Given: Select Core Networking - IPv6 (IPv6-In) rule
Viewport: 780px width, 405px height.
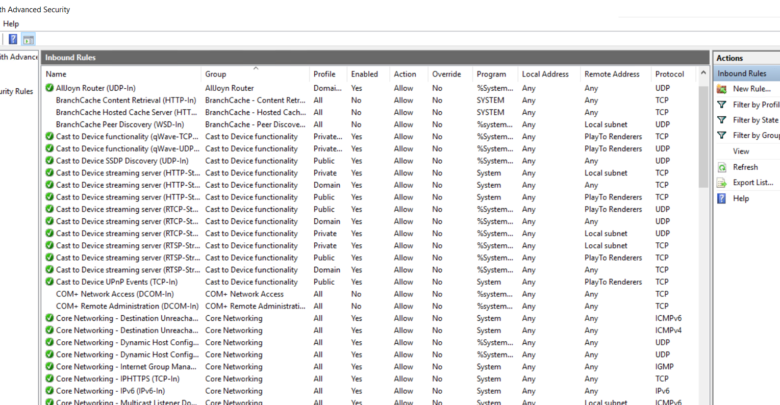Looking at the screenshot, I should tap(110, 391).
